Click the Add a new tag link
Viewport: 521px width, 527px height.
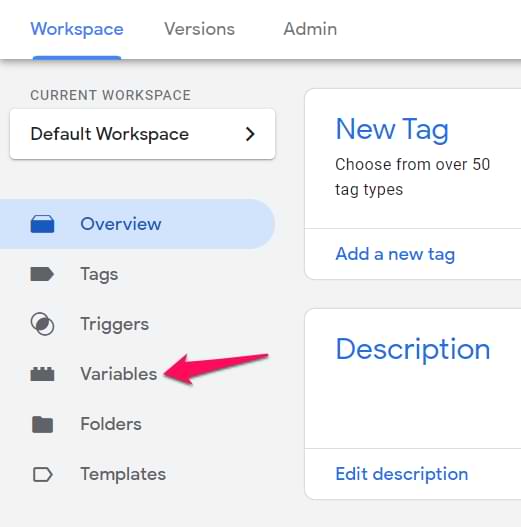click(x=395, y=254)
